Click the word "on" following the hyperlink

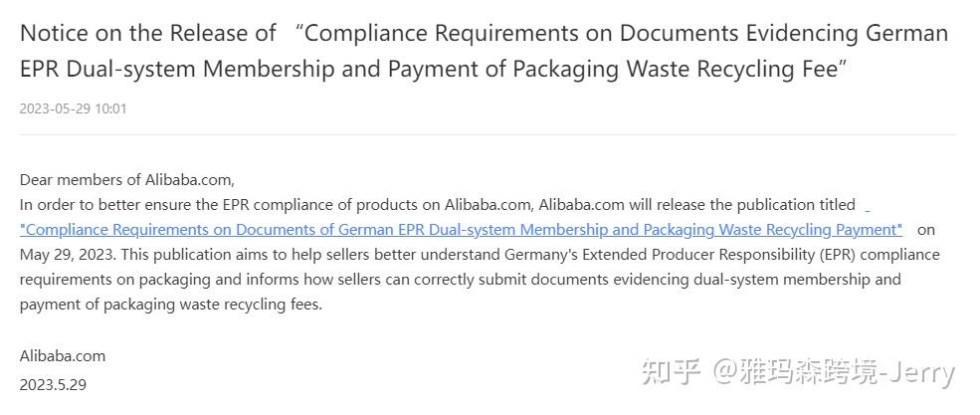point(926,230)
